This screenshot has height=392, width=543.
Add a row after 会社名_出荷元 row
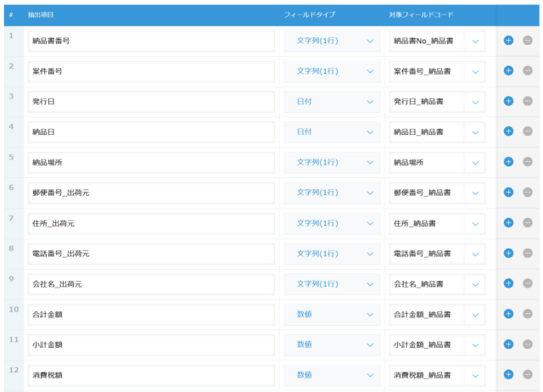click(508, 283)
